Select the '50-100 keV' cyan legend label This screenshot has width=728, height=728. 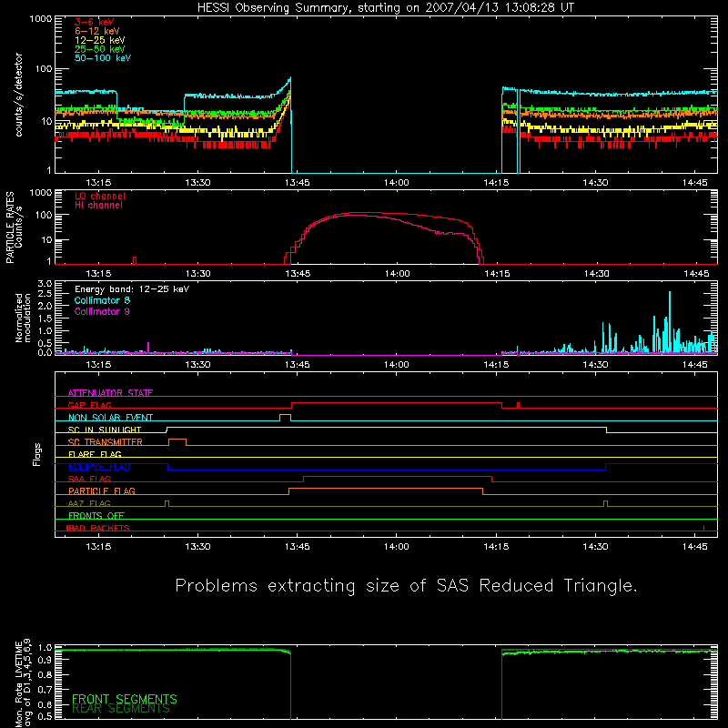(x=103, y=57)
